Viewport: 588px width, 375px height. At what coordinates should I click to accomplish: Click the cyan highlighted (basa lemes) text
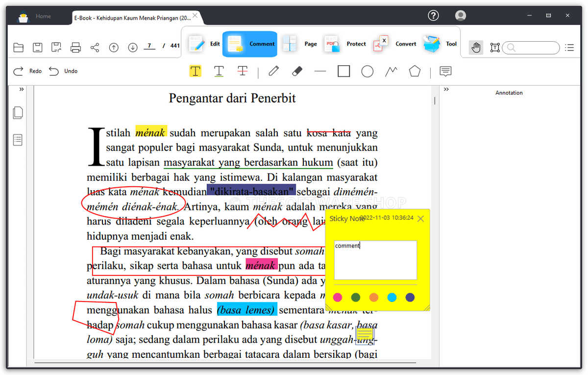(x=247, y=310)
